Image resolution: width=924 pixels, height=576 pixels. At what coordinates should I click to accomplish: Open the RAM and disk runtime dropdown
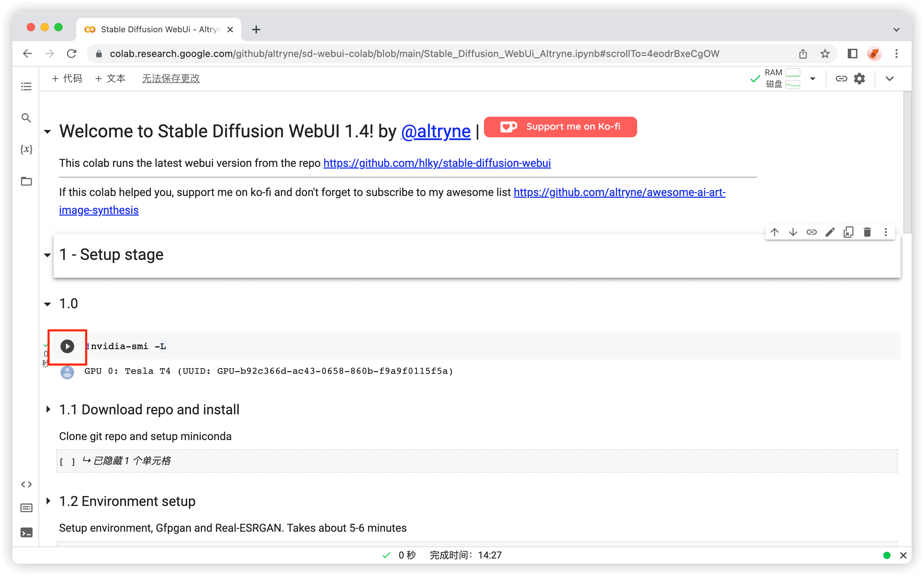click(x=813, y=79)
